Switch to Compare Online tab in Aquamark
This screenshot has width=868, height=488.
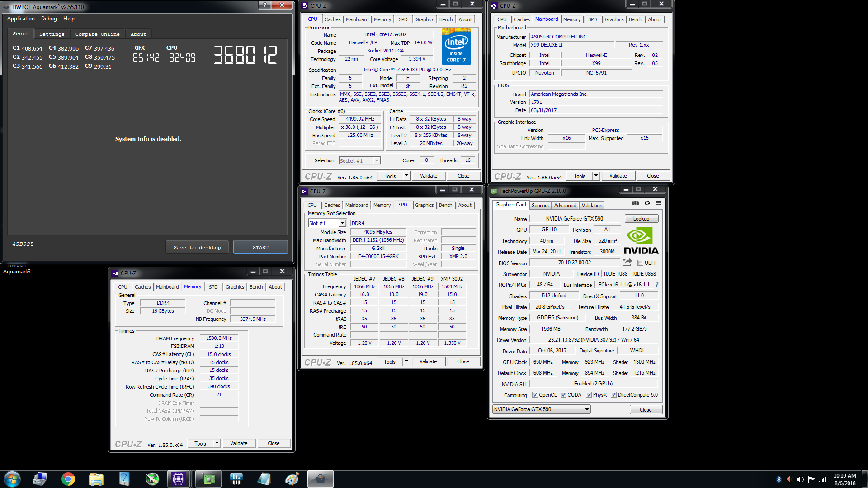click(x=97, y=34)
